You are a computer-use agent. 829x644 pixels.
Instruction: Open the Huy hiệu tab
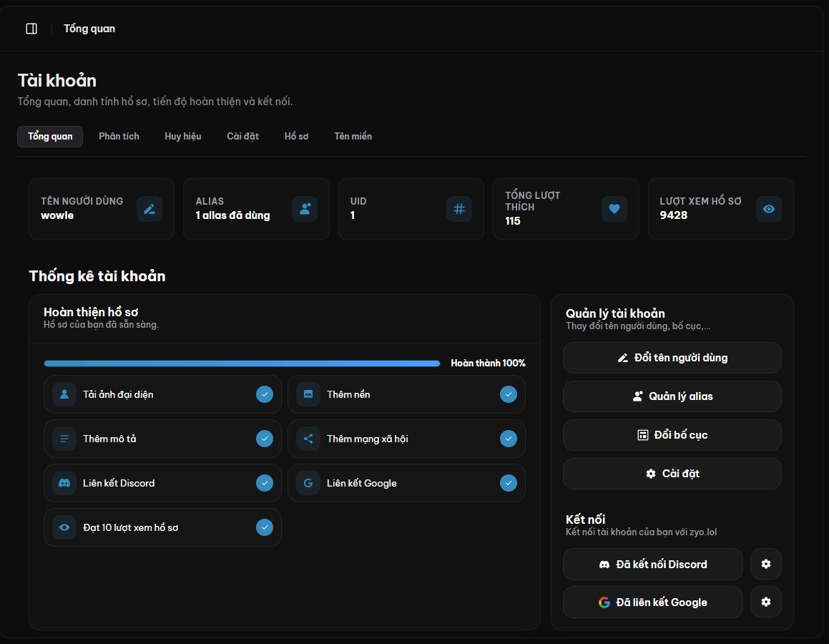click(x=183, y=137)
